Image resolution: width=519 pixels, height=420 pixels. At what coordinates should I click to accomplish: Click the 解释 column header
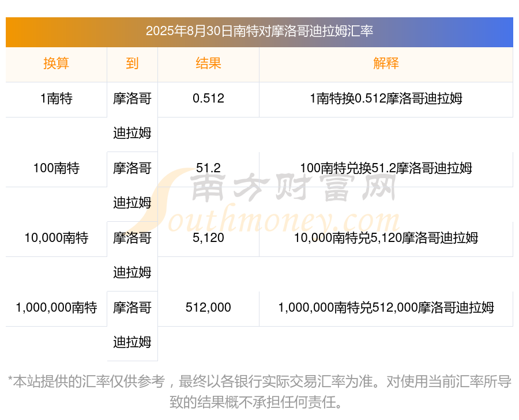[386, 63]
